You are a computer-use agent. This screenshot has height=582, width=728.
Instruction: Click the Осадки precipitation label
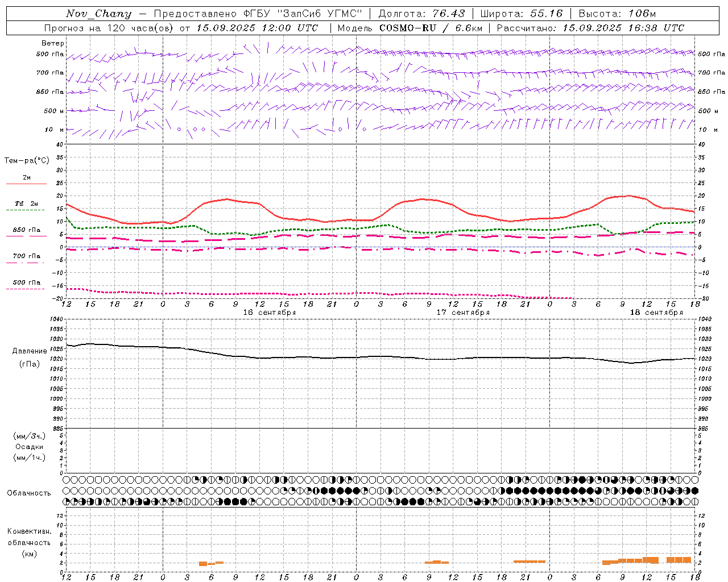[30, 447]
